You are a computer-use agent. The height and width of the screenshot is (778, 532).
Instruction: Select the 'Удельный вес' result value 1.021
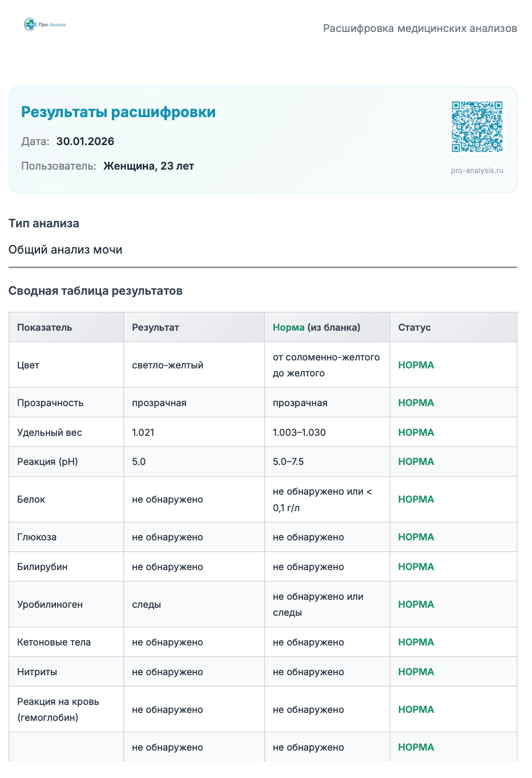pyautogui.click(x=143, y=432)
